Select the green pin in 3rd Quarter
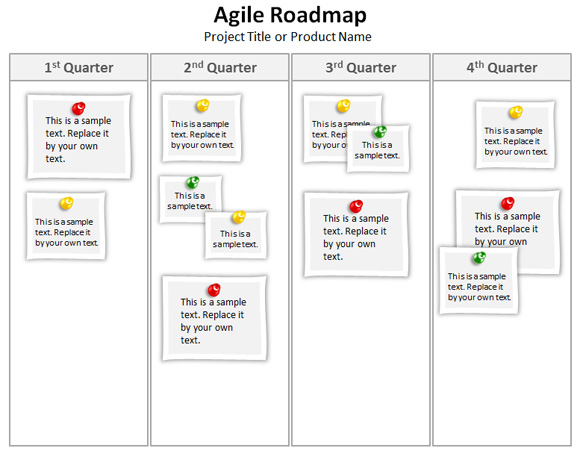Viewport: 580px width, 451px height. tap(380, 131)
